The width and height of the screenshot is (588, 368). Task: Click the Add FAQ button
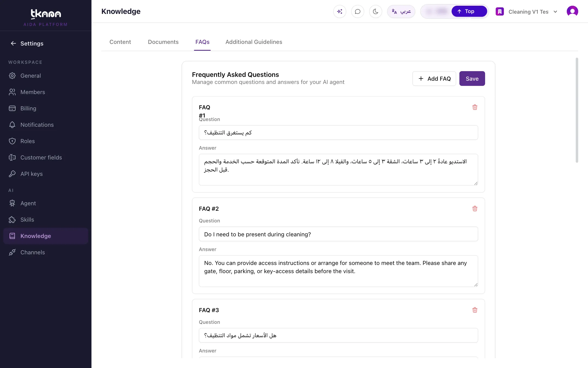coord(434,79)
